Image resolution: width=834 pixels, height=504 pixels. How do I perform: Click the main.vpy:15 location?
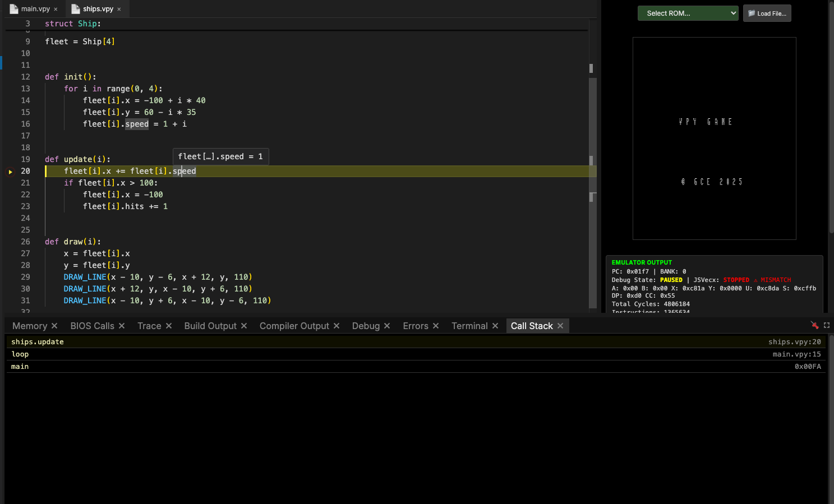click(x=796, y=354)
